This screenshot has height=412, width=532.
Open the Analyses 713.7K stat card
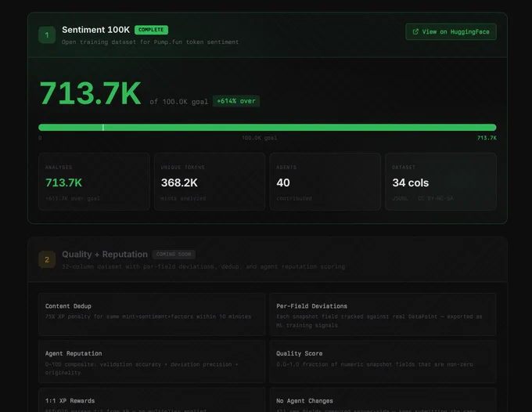tap(94, 182)
